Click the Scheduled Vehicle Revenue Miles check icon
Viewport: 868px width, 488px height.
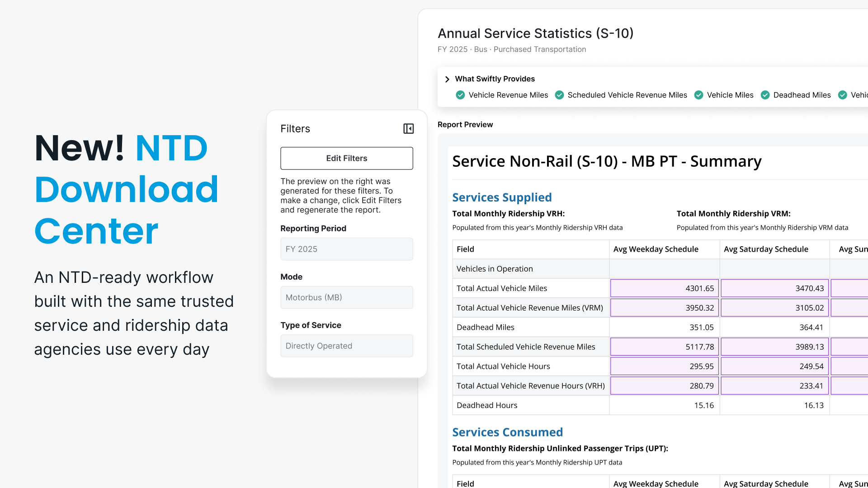coord(559,95)
